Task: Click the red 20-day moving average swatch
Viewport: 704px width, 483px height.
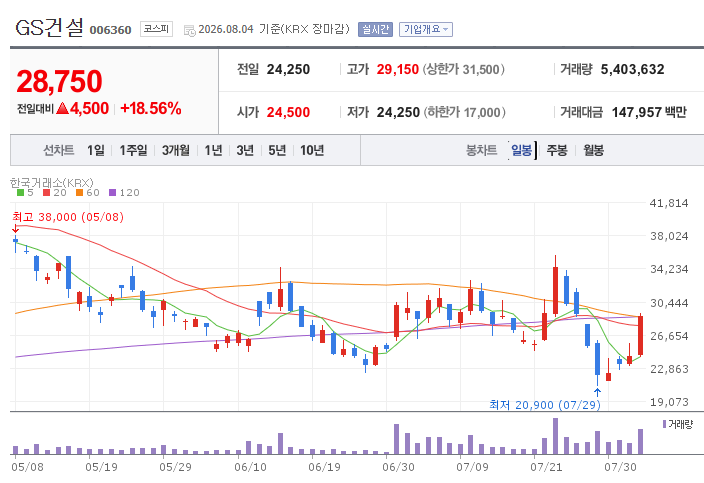Action: 46,193
